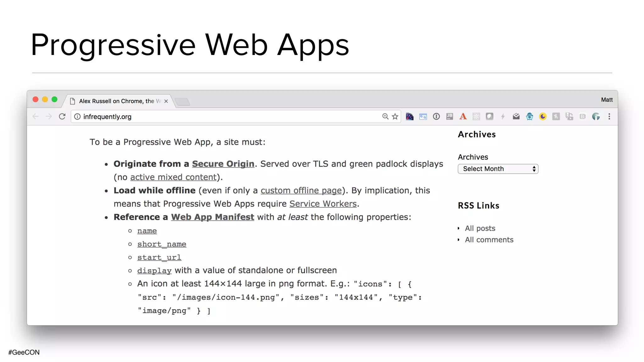Click the zoom magnifier icon in address bar

click(385, 117)
